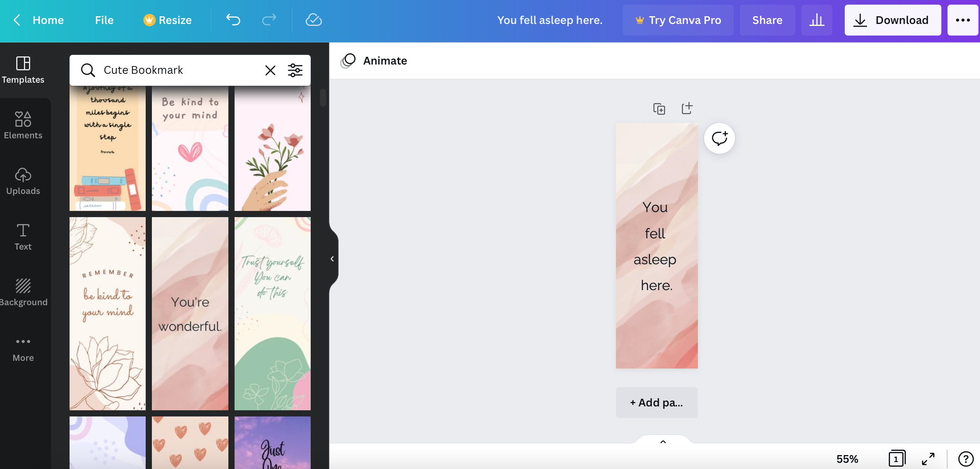Click the Share menu item
The height and width of the screenshot is (469, 980).
tap(767, 20)
